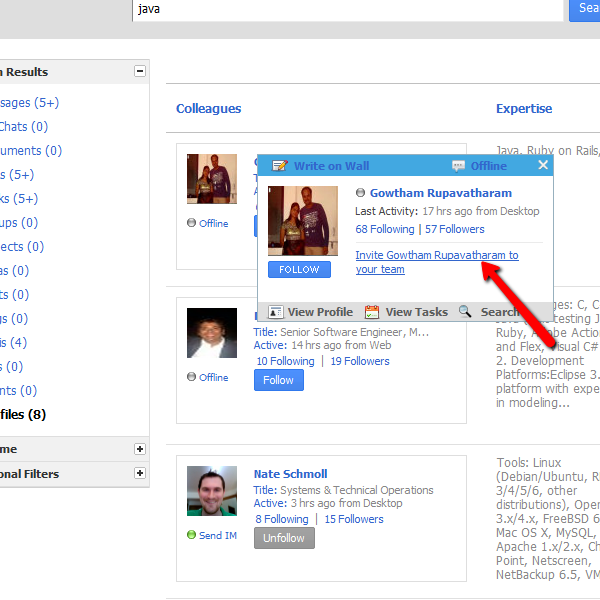Viewport: 600px width, 600px height.
Task: Click Unfollow button for Nate Schmoll
Action: click(284, 538)
